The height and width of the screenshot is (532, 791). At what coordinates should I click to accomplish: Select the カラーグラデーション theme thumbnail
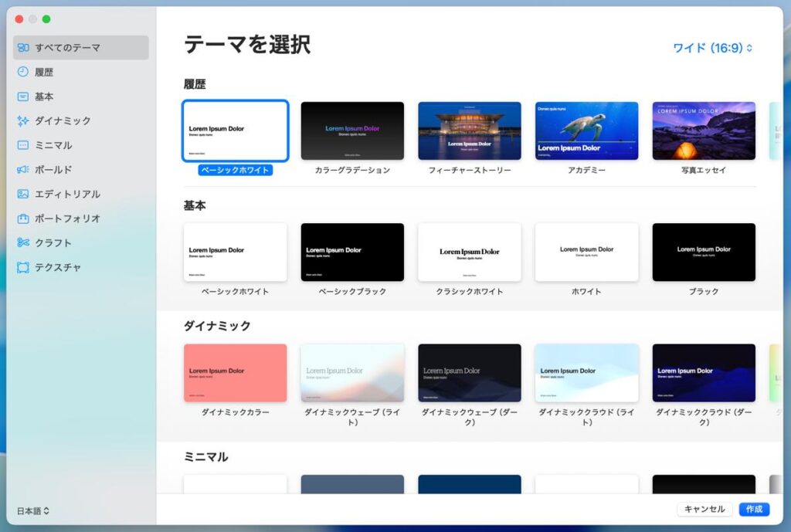[x=352, y=130]
